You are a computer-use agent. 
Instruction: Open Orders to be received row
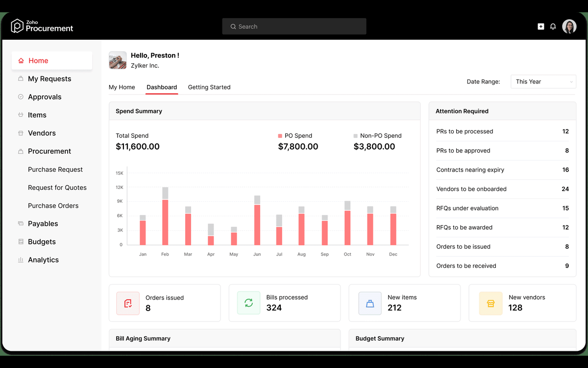point(502,265)
